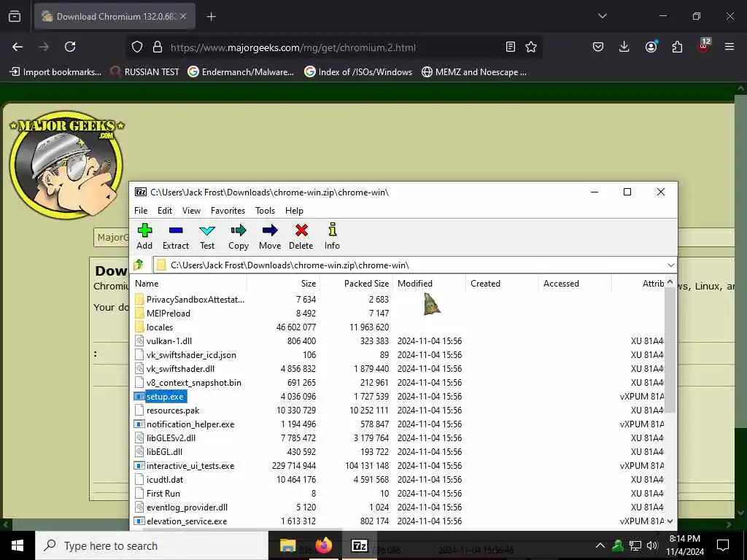Image resolution: width=747 pixels, height=560 pixels.
Task: Click the Created column header
Action: click(502, 284)
